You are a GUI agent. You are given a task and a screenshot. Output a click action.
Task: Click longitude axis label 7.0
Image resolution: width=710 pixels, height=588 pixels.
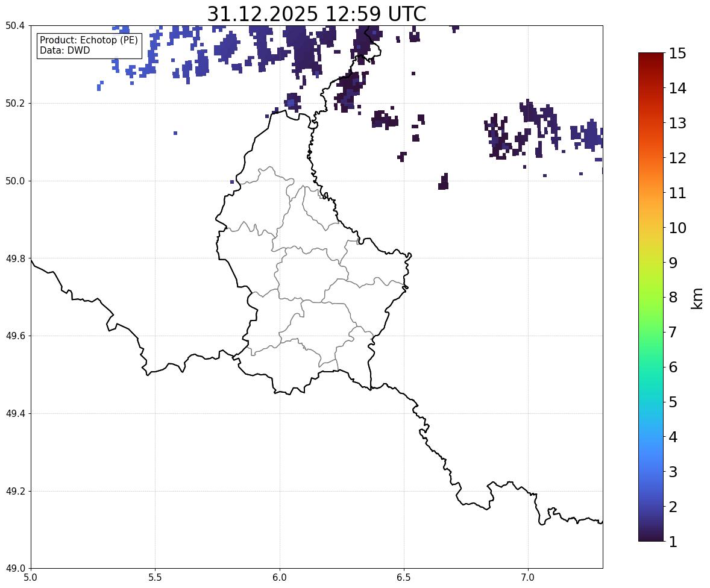pos(528,578)
